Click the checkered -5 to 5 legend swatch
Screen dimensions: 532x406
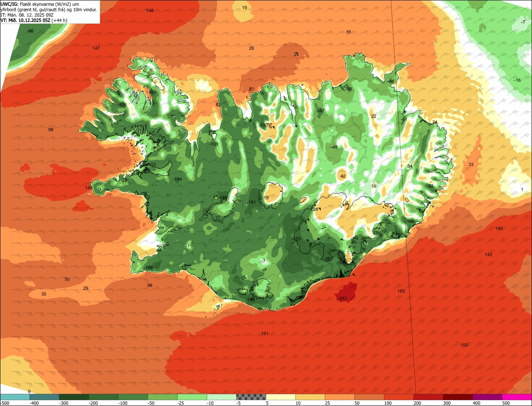pos(251,397)
